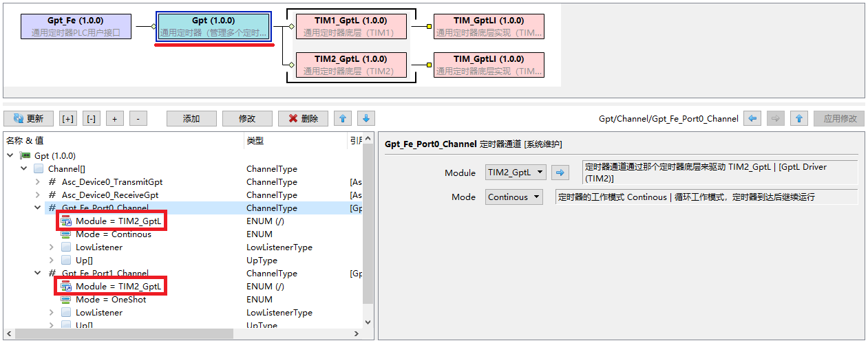
Task: Click the [+] expand all button
Action: 68,118
